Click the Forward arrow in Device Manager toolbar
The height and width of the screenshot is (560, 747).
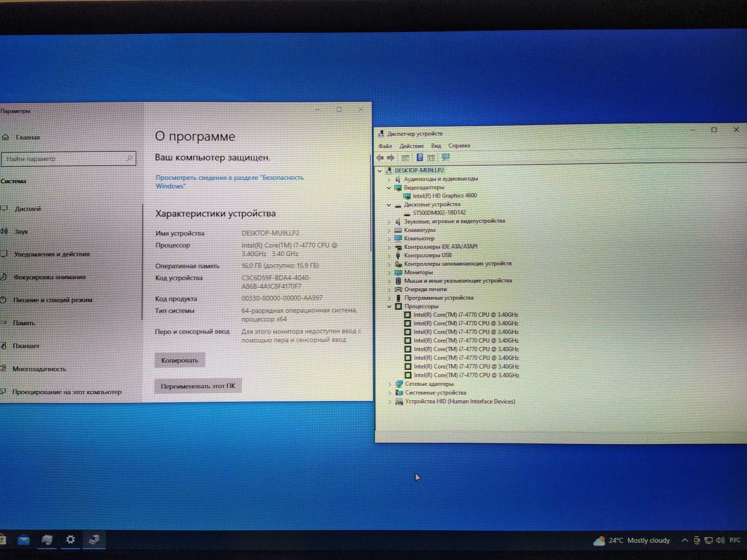pos(391,158)
